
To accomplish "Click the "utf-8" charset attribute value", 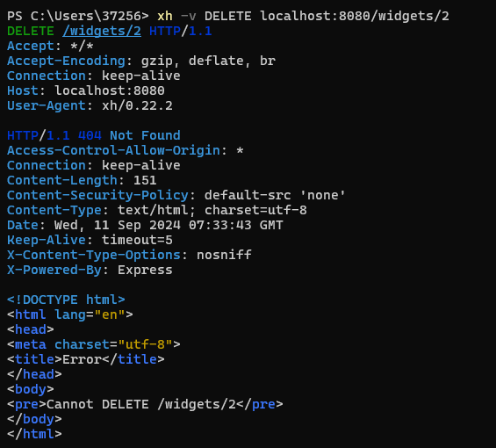I will (x=145, y=344).
